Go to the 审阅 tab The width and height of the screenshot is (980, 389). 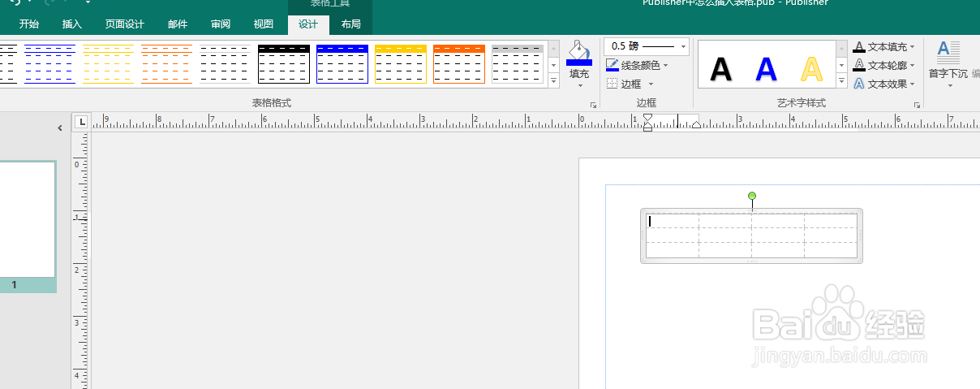(x=220, y=24)
